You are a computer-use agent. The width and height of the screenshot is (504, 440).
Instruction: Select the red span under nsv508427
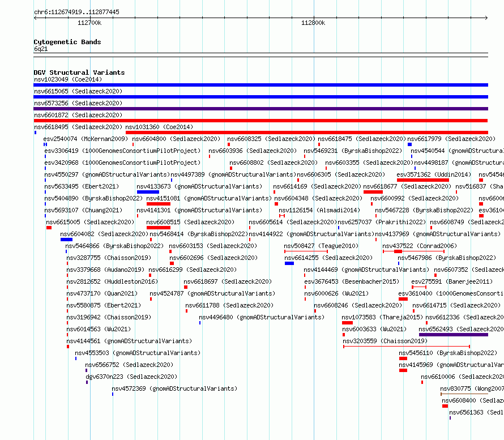click(306, 251)
